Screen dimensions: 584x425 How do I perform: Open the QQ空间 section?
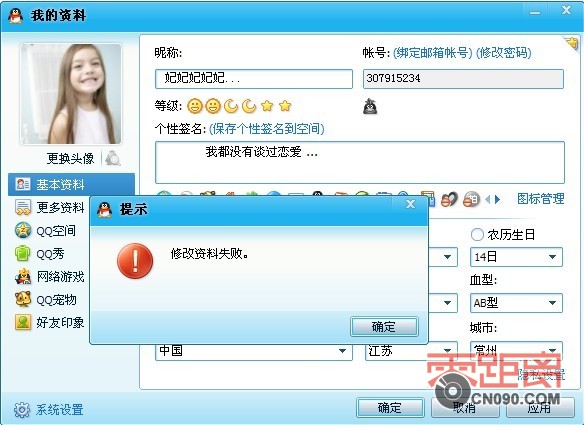tap(45, 231)
